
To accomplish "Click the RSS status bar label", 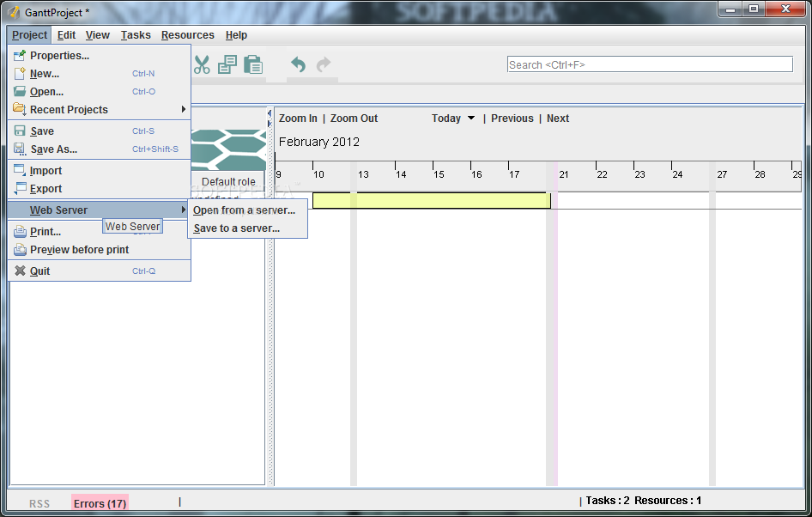I will point(39,503).
